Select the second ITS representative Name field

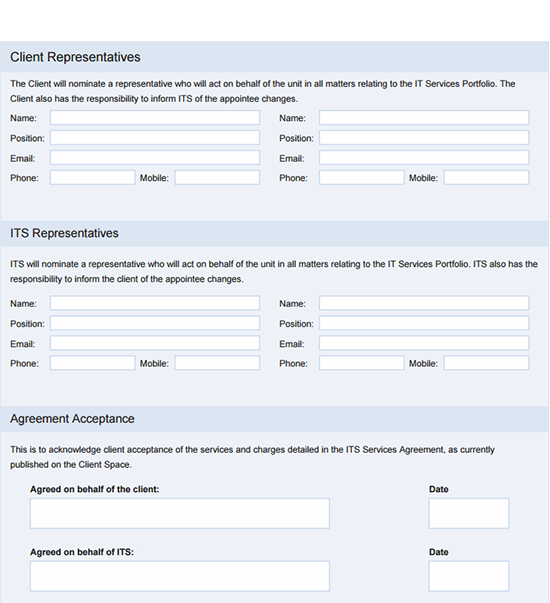424,303
